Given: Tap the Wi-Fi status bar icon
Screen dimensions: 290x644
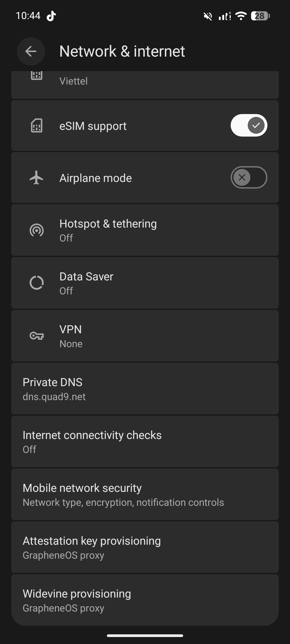Looking at the screenshot, I should (241, 16).
